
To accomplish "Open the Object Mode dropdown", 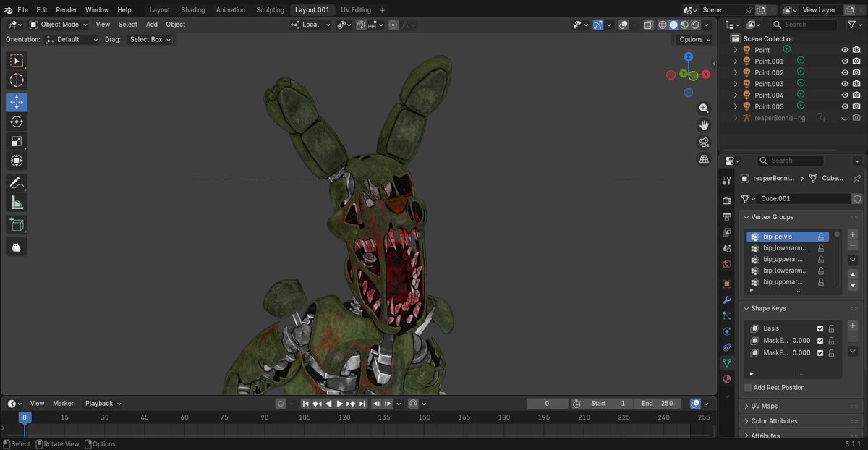I will pyautogui.click(x=59, y=25).
